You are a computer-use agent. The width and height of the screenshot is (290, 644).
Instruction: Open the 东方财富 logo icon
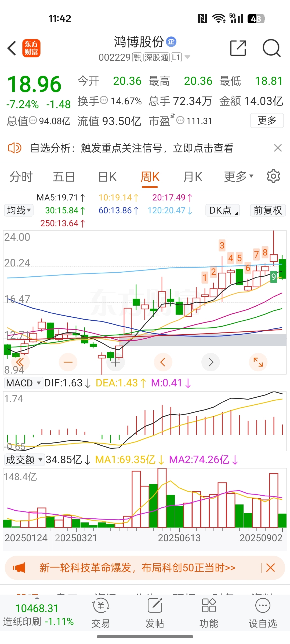pyautogui.click(x=31, y=48)
